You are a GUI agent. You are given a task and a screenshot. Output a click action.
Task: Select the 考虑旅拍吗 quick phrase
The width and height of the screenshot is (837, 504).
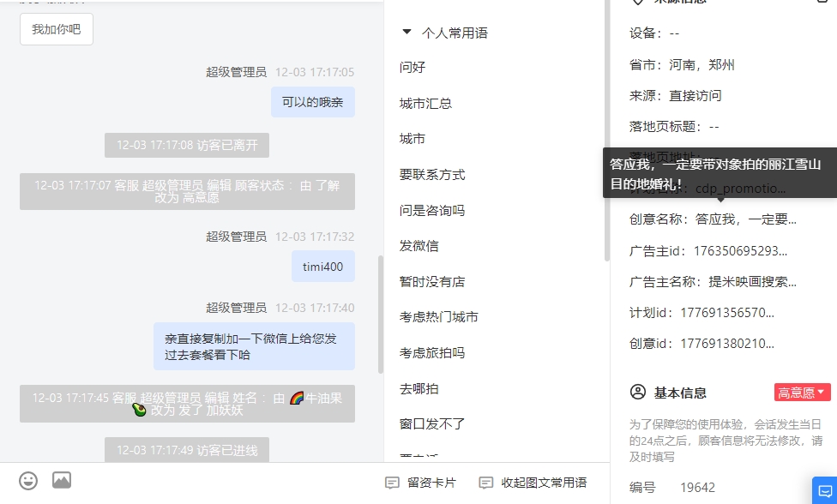432,352
